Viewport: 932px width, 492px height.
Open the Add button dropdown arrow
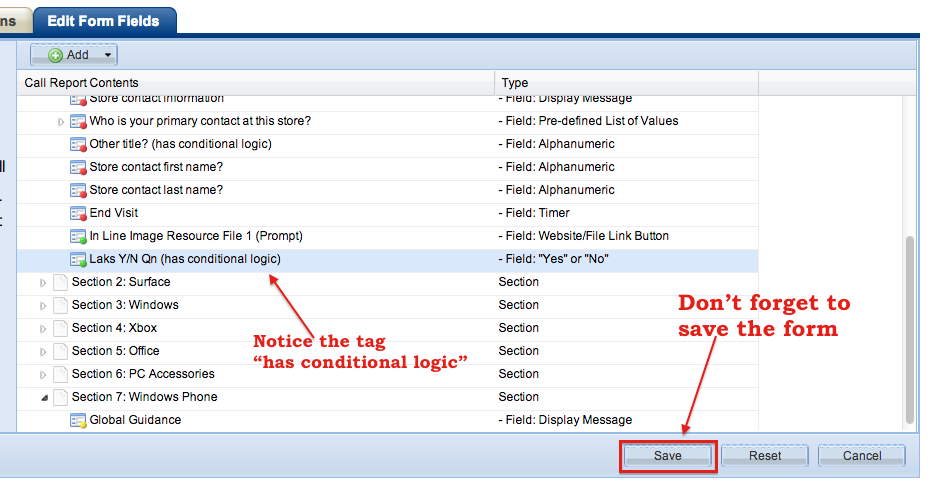click(108, 55)
